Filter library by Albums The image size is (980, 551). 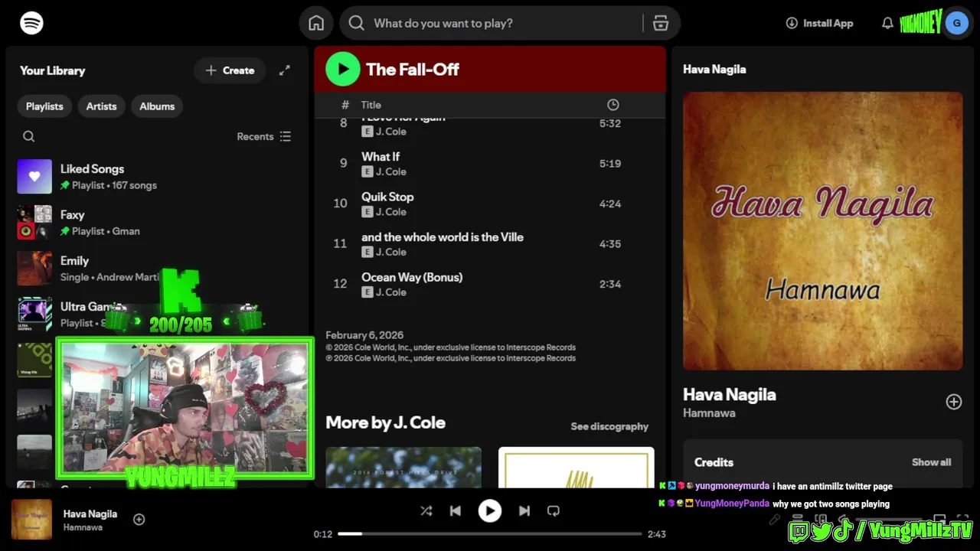click(157, 106)
